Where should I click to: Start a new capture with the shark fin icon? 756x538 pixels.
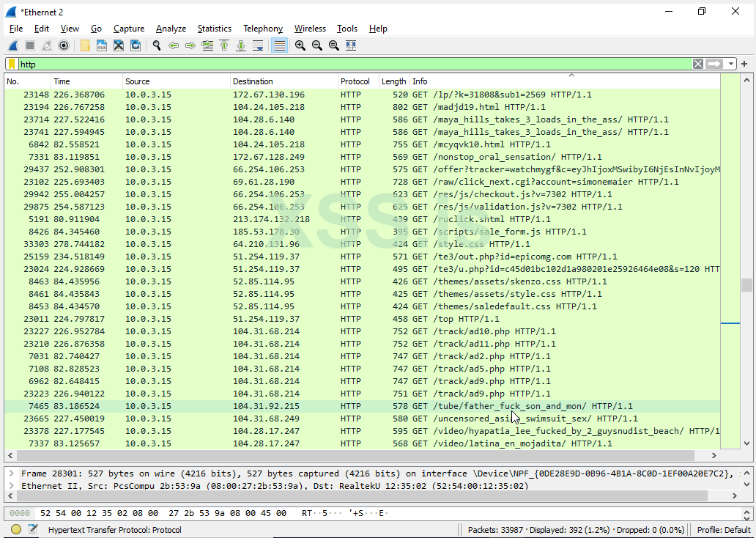point(12,45)
